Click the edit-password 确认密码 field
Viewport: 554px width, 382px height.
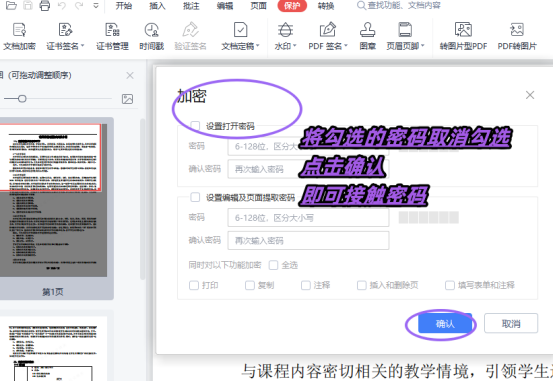tap(308, 241)
